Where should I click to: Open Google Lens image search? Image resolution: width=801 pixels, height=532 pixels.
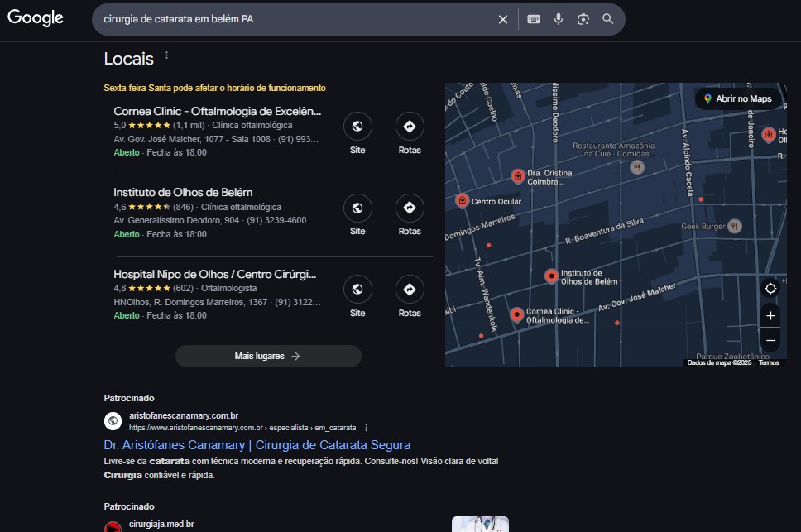click(x=583, y=19)
